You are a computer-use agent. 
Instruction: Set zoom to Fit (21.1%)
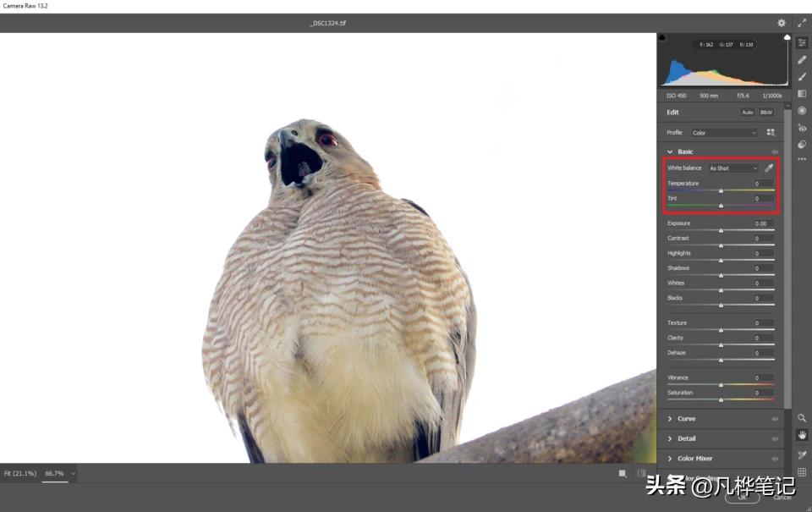click(x=20, y=474)
